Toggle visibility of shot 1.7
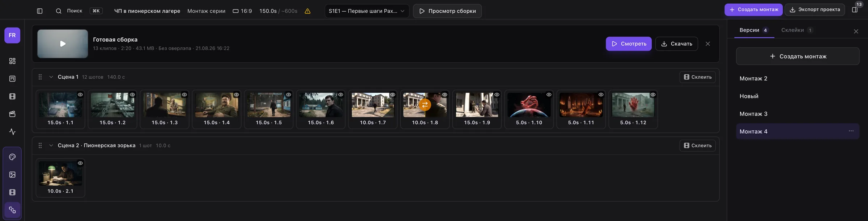Viewport: 868px width, 221px height. tap(393, 95)
